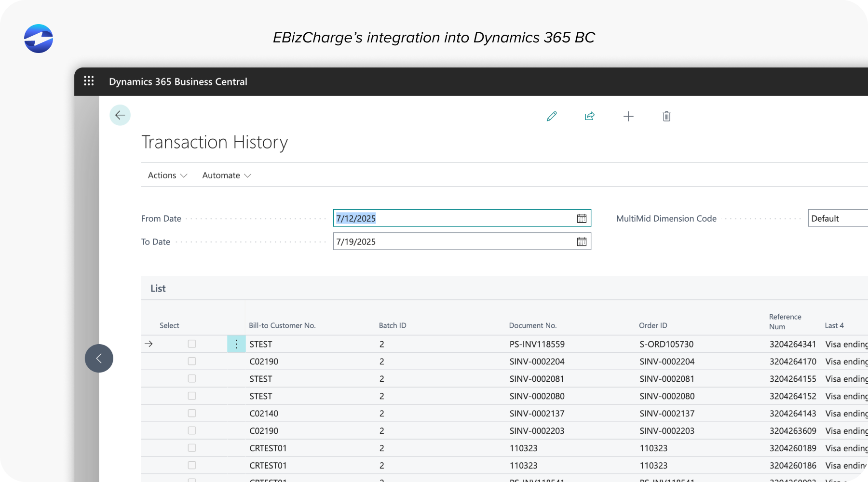Click the List section header
This screenshot has width=868, height=482.
158,288
